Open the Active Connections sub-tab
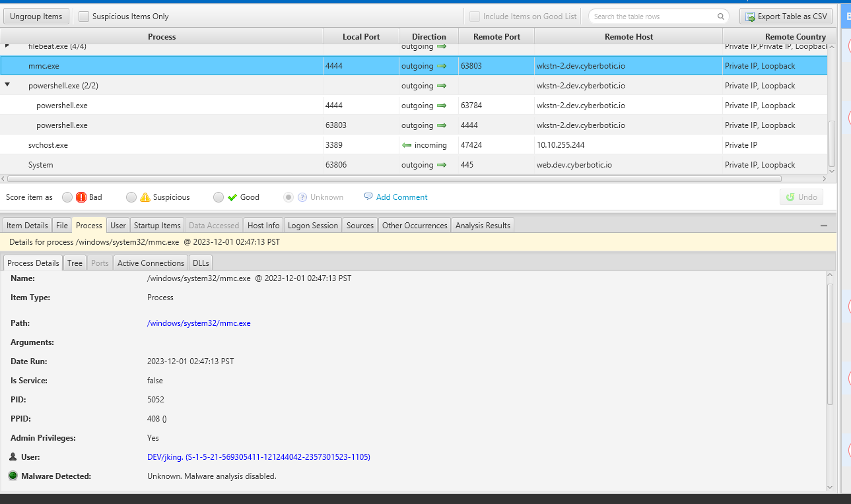 [x=151, y=263]
